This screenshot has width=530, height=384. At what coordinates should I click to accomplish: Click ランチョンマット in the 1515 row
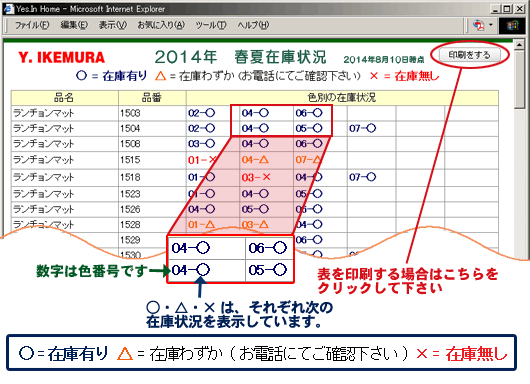[43, 160]
